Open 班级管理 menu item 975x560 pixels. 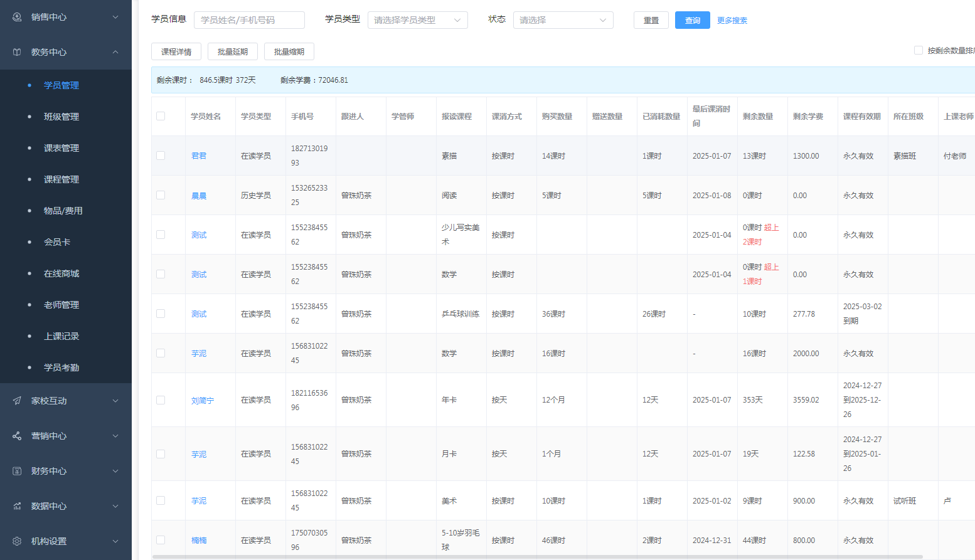(x=61, y=117)
